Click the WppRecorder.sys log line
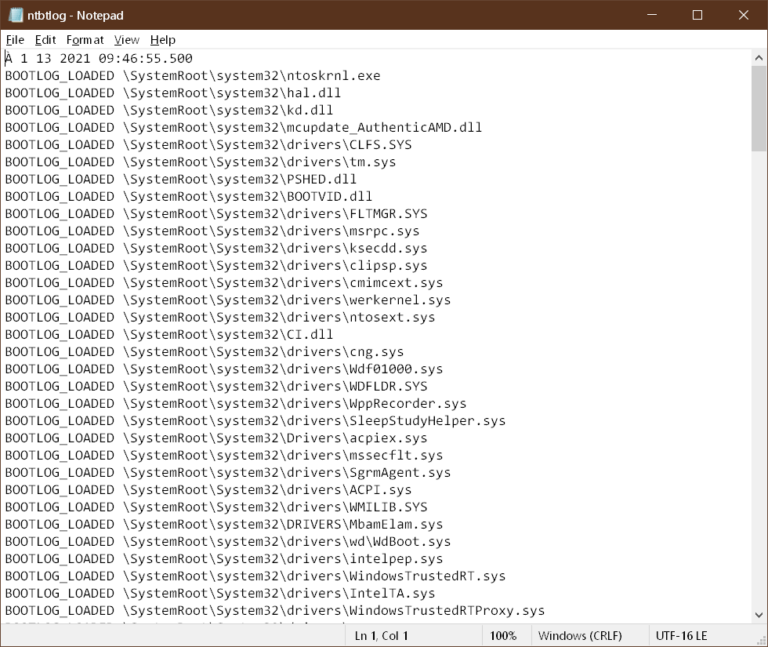The width and height of the screenshot is (768, 647). 236,403
